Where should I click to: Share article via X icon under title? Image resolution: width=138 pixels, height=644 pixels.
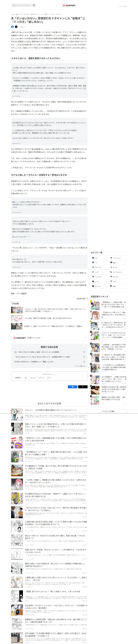[x=16, y=27]
